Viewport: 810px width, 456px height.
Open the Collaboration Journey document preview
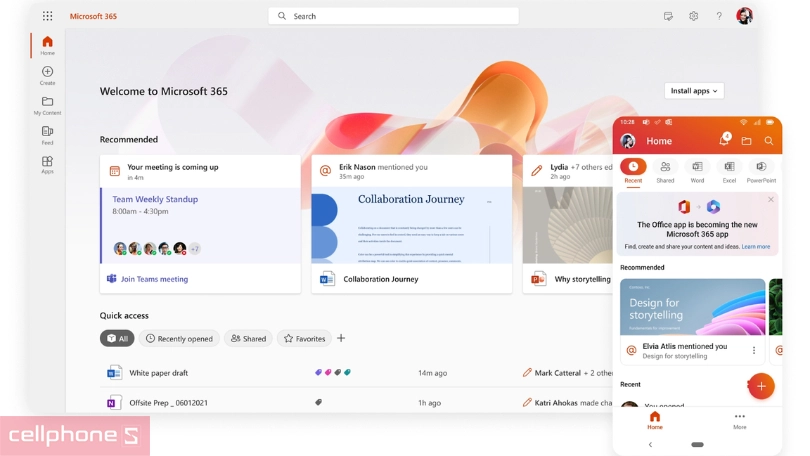412,225
